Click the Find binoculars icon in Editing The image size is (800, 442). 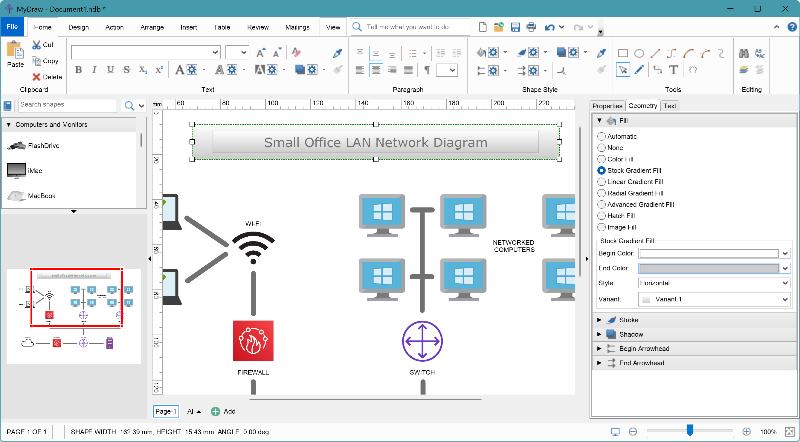click(743, 54)
